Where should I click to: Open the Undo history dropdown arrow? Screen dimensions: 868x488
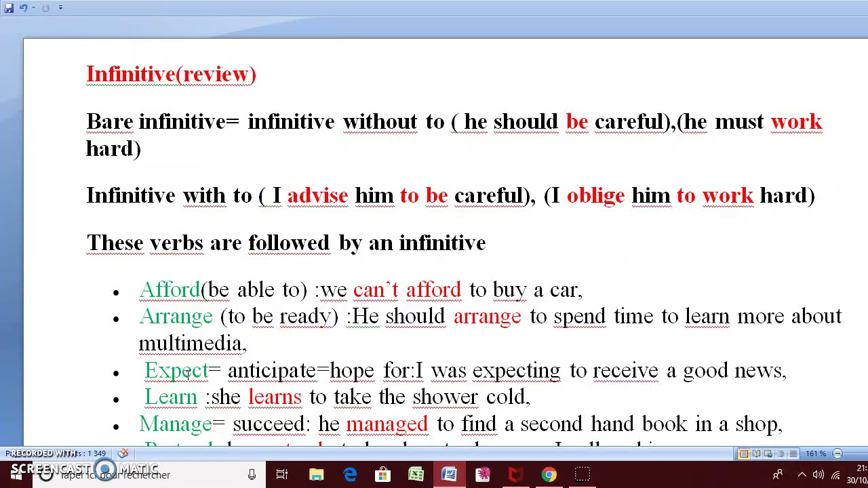pos(32,7)
